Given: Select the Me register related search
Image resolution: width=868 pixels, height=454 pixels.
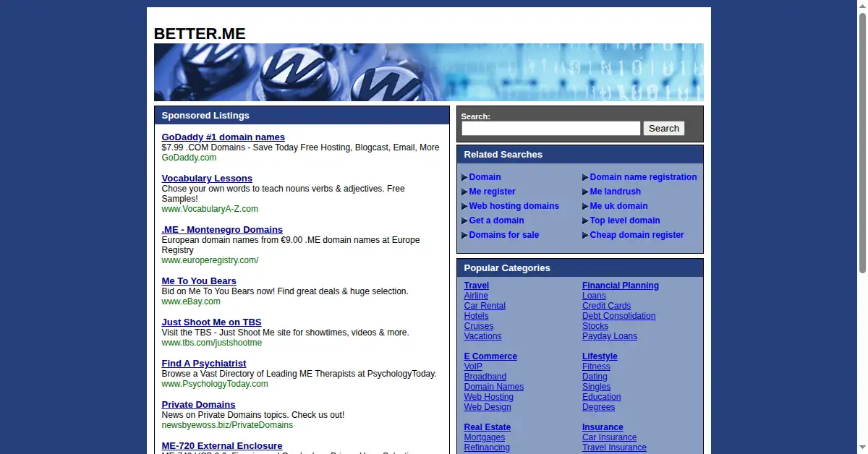Looking at the screenshot, I should [492, 192].
